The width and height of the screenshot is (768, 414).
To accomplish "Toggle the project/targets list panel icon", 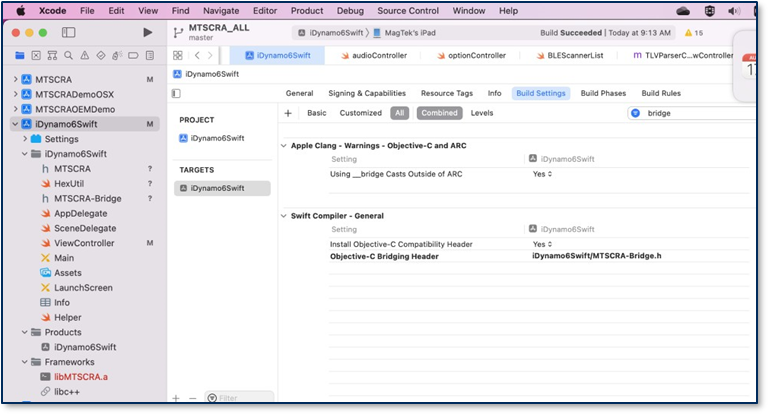I will (x=176, y=93).
